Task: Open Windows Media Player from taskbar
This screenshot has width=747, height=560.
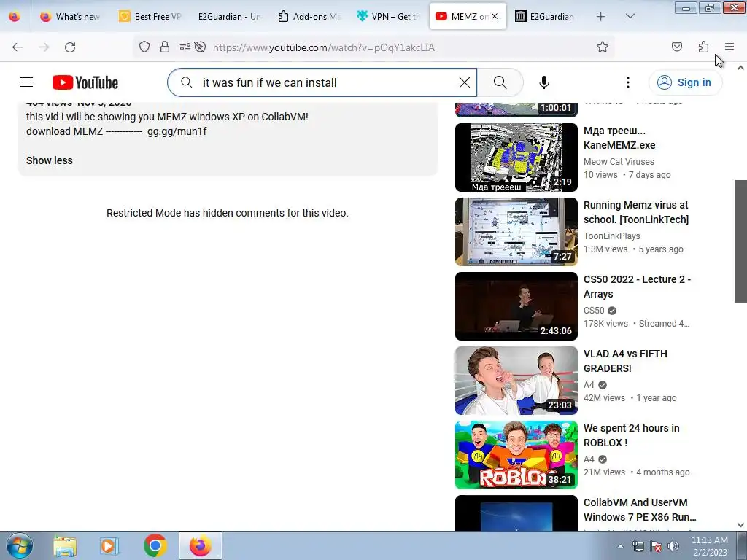Action: coord(109,546)
